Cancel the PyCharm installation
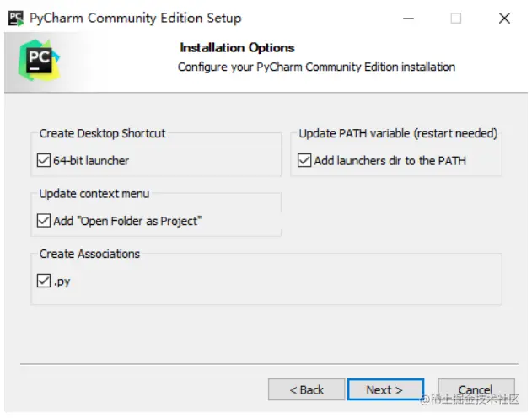 (476, 389)
